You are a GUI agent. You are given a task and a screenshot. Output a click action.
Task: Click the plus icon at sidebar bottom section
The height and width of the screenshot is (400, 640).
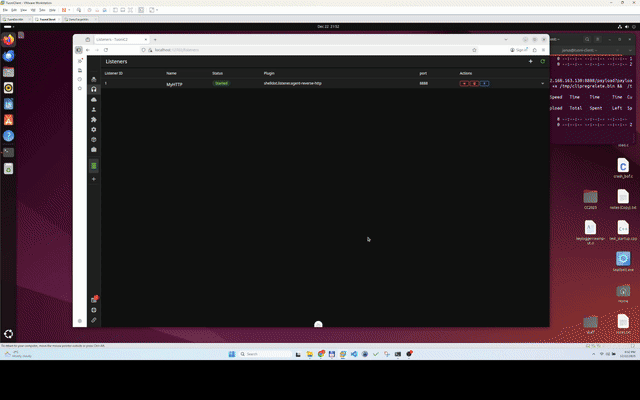point(94,179)
